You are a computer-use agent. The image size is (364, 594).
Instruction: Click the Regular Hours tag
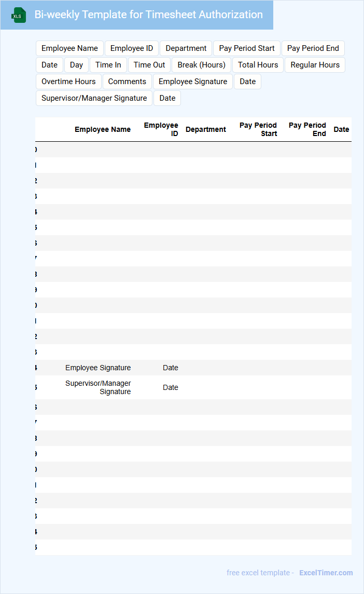click(x=315, y=65)
